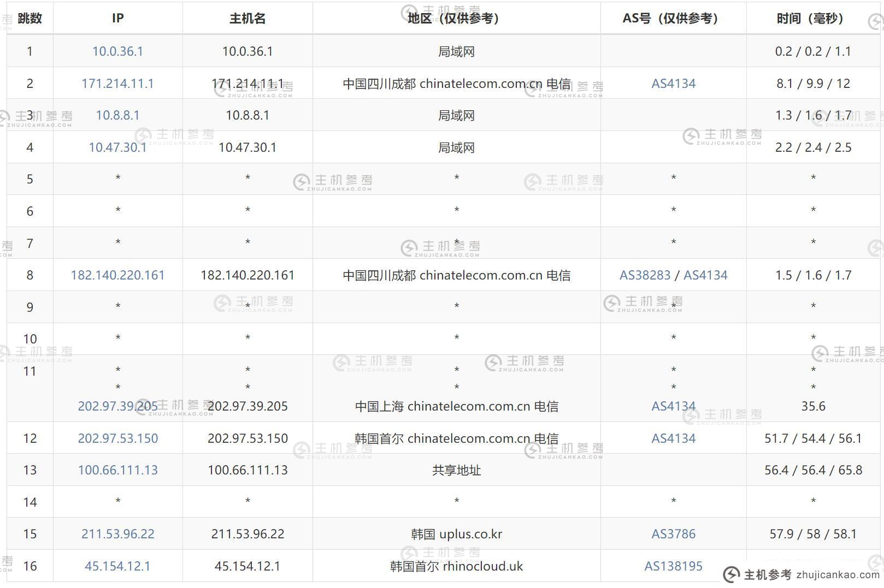
Task: Select hop 8 region 中国四川成都 chinatelecom.com.cn 电信
Action: tap(456, 275)
